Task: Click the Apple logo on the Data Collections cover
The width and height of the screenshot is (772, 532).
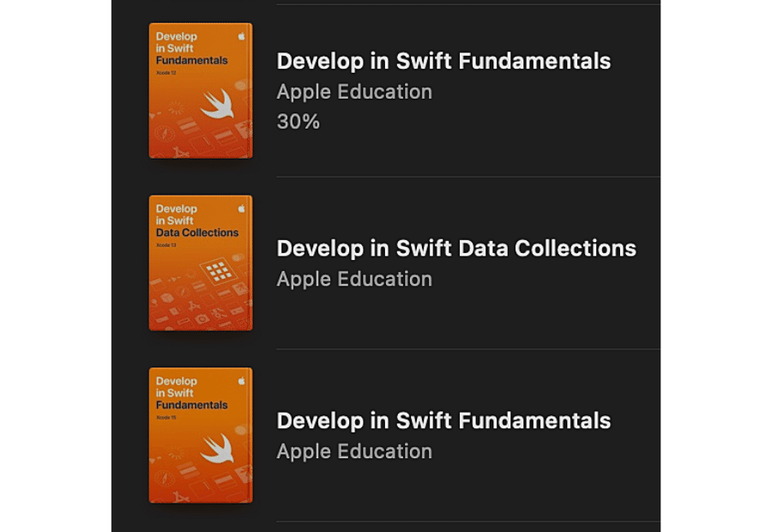Action: click(241, 209)
